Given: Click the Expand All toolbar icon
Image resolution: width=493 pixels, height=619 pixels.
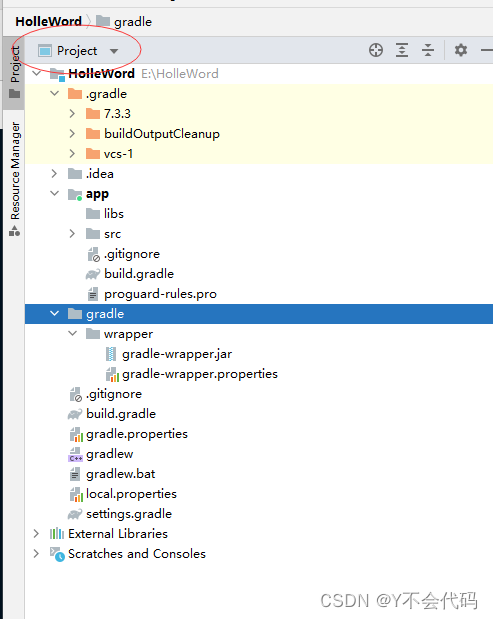Looking at the screenshot, I should click(402, 51).
